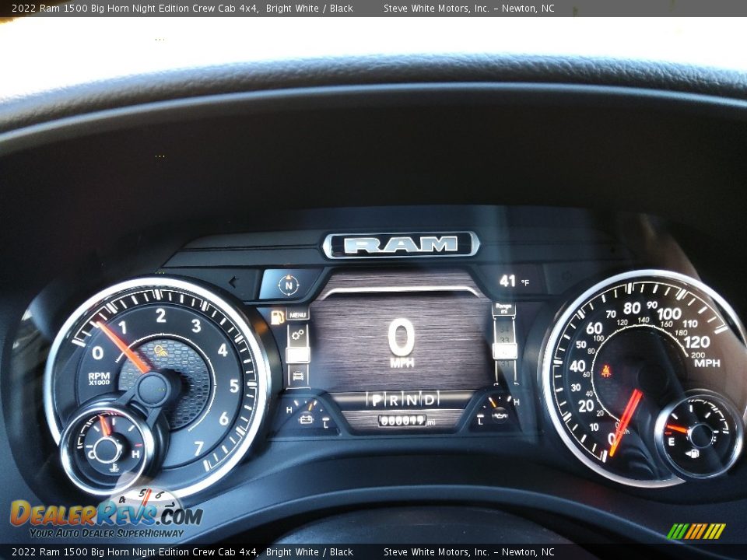Viewport: 747px width, 560px height.
Task: Select gear D in the PRND indicator
Action: [429, 400]
